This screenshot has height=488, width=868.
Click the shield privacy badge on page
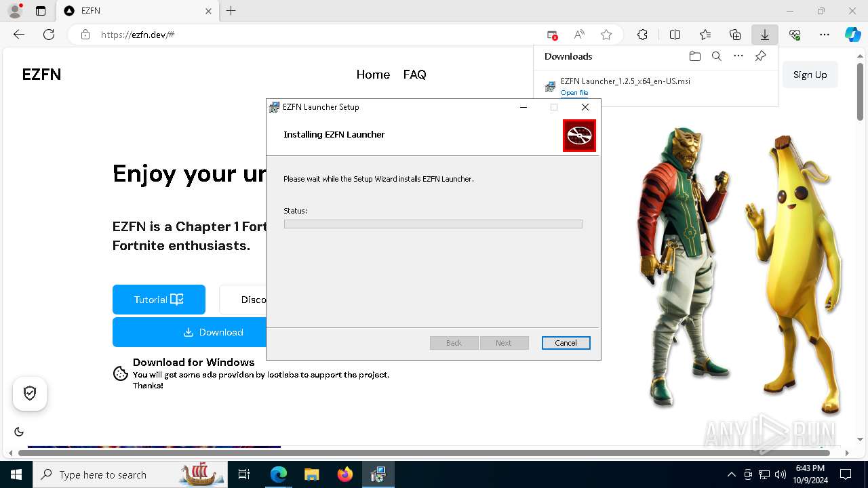click(x=30, y=393)
